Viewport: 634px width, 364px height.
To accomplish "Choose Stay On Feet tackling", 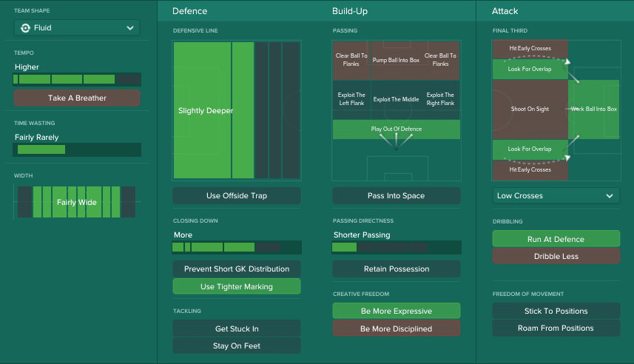I will pyautogui.click(x=237, y=346).
